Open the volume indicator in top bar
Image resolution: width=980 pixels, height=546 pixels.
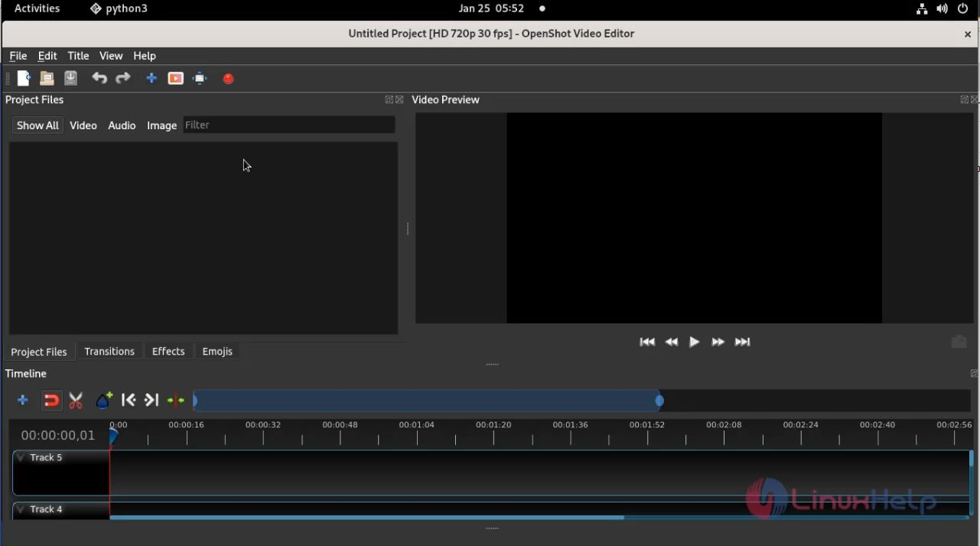943,8
